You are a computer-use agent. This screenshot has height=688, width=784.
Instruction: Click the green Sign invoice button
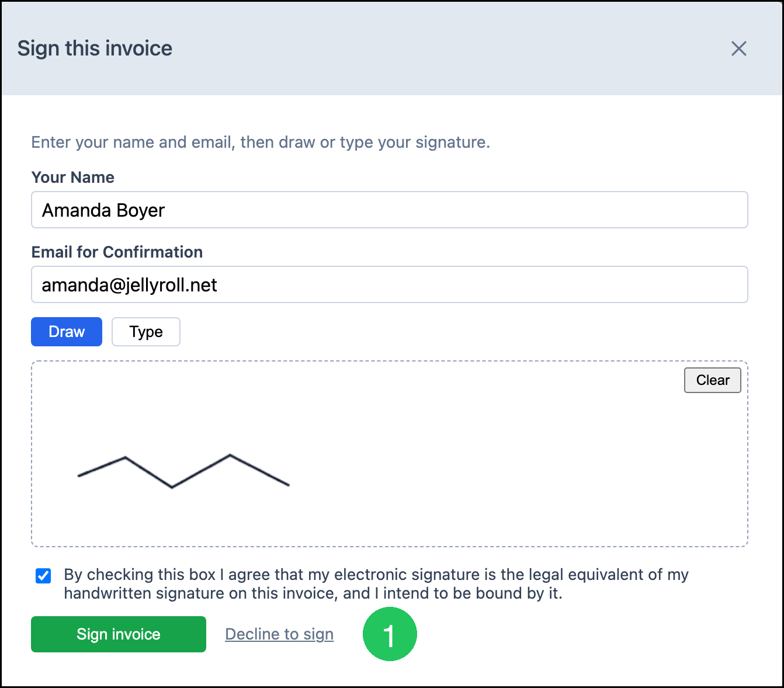pyautogui.click(x=119, y=634)
